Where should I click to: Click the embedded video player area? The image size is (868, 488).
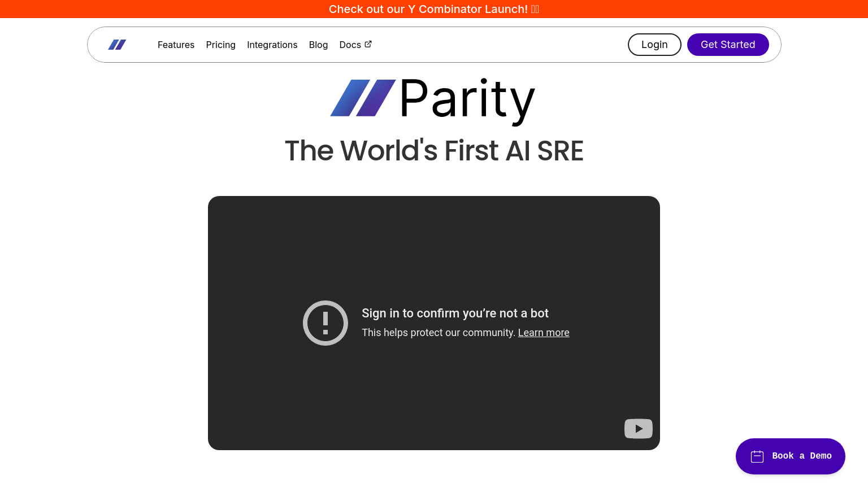tap(434, 323)
